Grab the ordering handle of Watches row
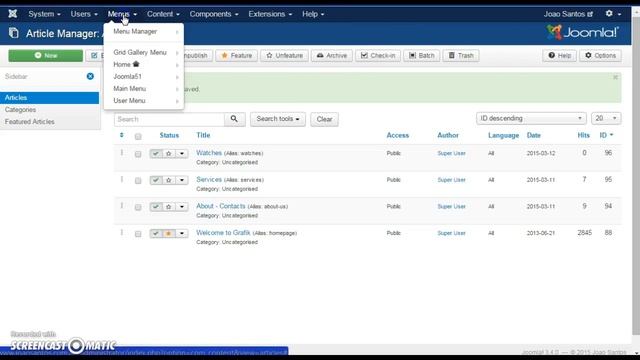 122,153
